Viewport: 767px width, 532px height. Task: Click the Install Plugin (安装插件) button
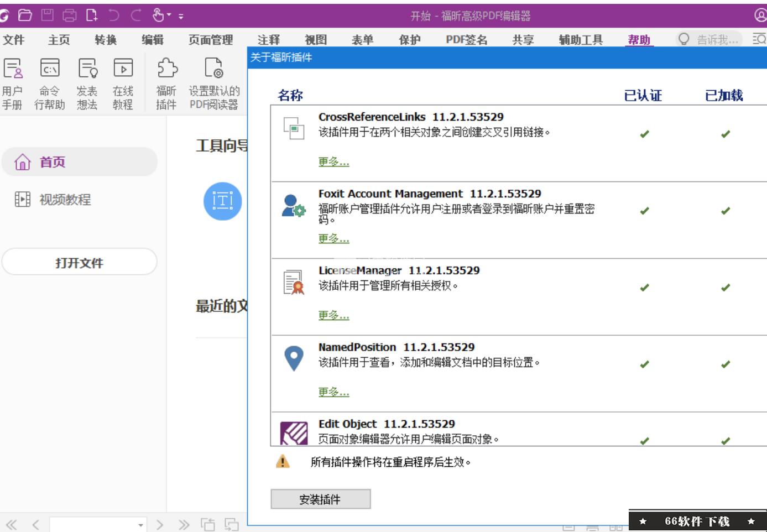point(320,499)
